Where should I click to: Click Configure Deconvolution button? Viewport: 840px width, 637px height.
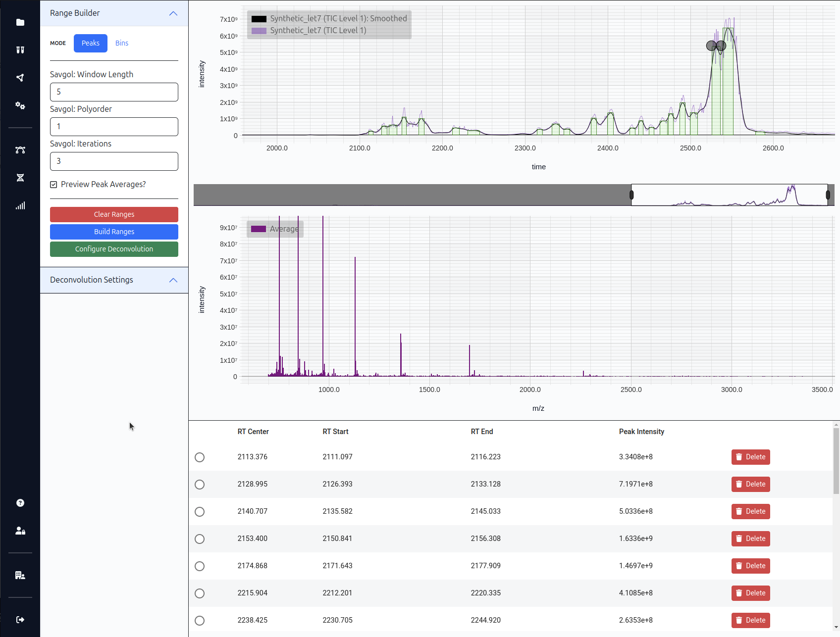pos(114,249)
